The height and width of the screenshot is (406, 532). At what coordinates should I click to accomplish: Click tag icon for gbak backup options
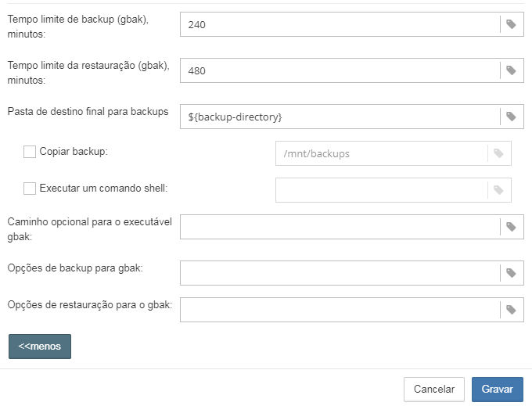pyautogui.click(x=511, y=273)
